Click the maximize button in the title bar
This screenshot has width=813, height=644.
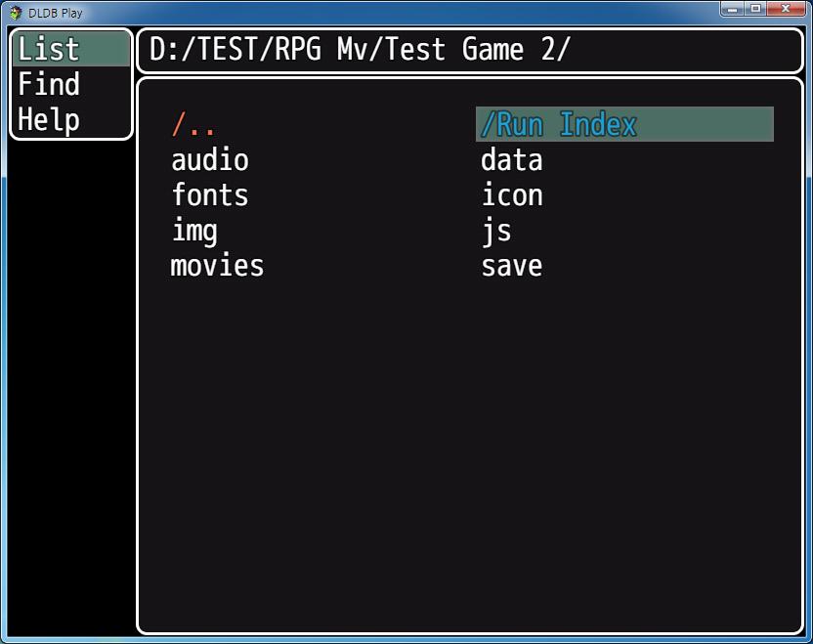tap(758, 8)
